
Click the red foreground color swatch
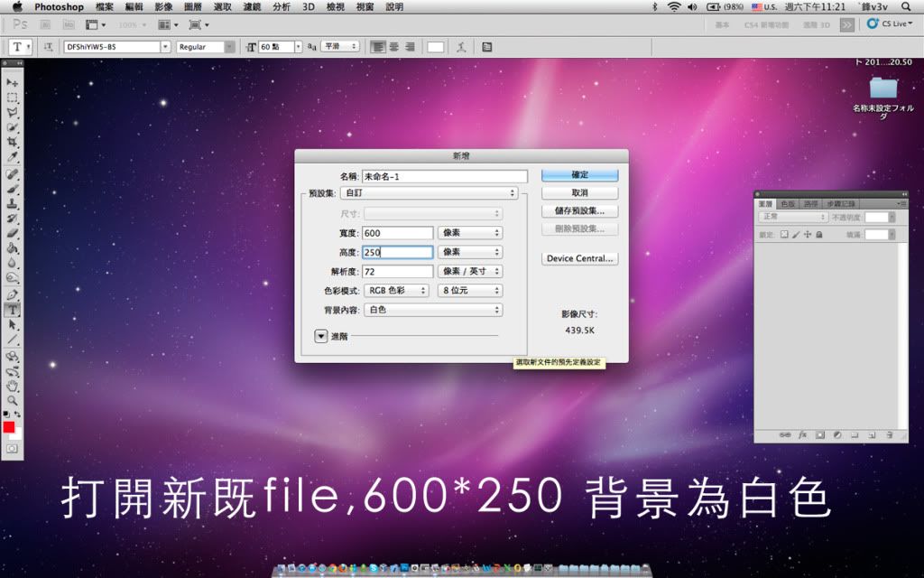9,426
